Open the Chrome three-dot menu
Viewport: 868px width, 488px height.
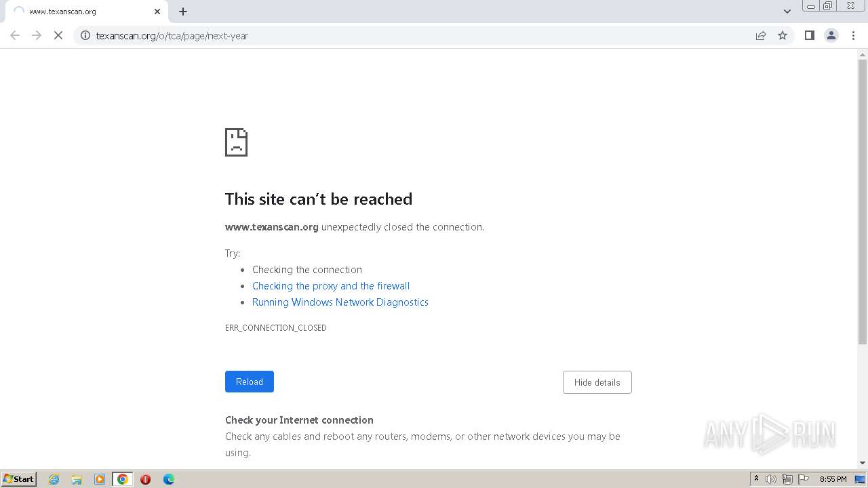tap(853, 36)
